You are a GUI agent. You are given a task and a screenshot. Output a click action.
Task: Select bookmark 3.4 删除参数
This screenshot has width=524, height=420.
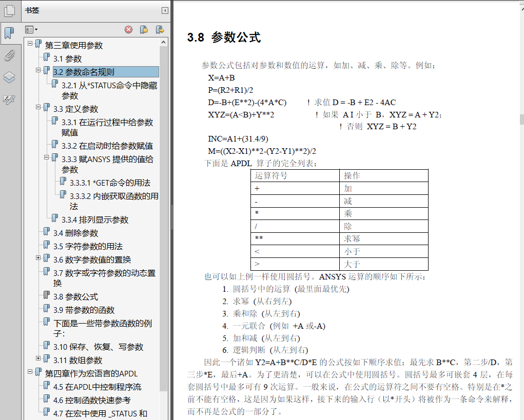75,233
